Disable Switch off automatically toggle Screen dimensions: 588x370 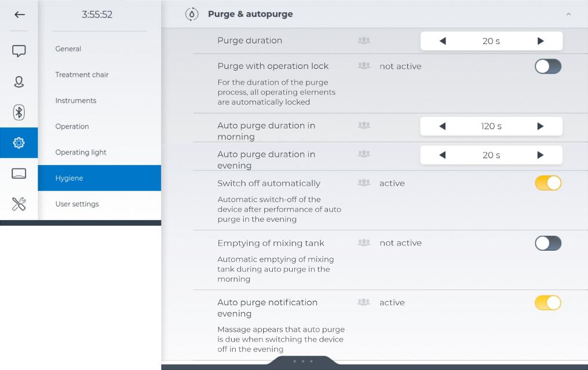pyautogui.click(x=547, y=184)
